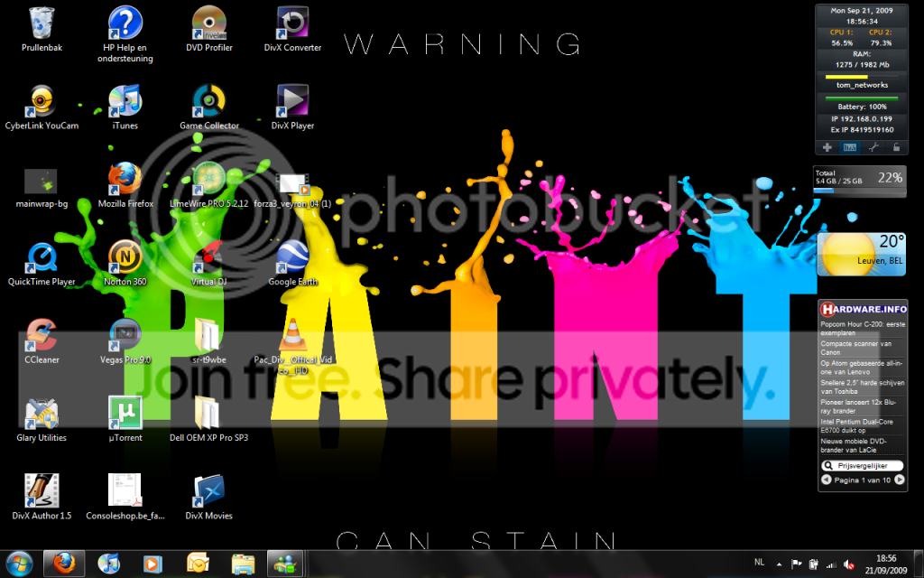Select the Virtual DJ shortcut
Image resolution: width=924 pixels, height=578 pixels.
(x=208, y=263)
